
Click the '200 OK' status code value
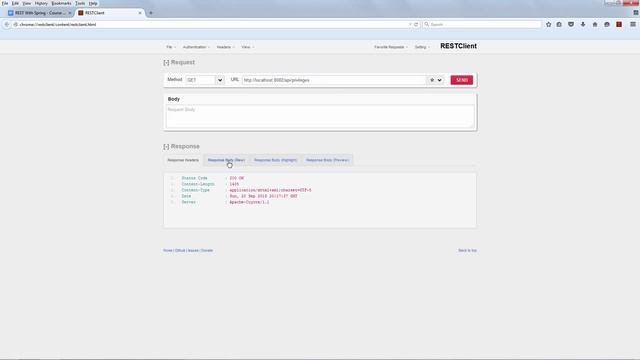pos(236,178)
